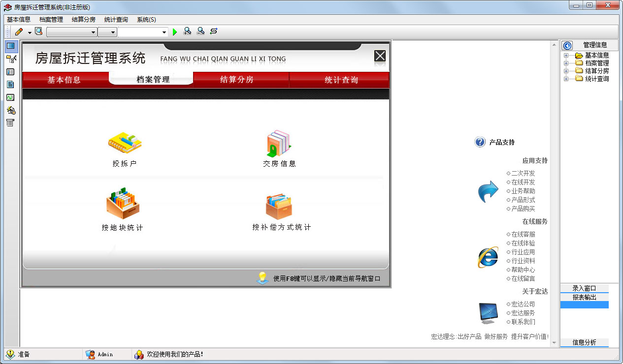Open the 系统(S) menu

coord(147,20)
